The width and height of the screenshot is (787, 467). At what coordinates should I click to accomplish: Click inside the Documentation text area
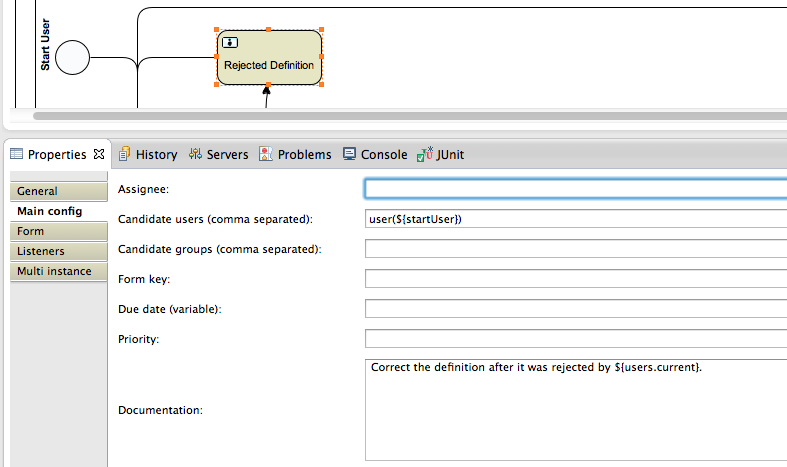pyautogui.click(x=575, y=410)
